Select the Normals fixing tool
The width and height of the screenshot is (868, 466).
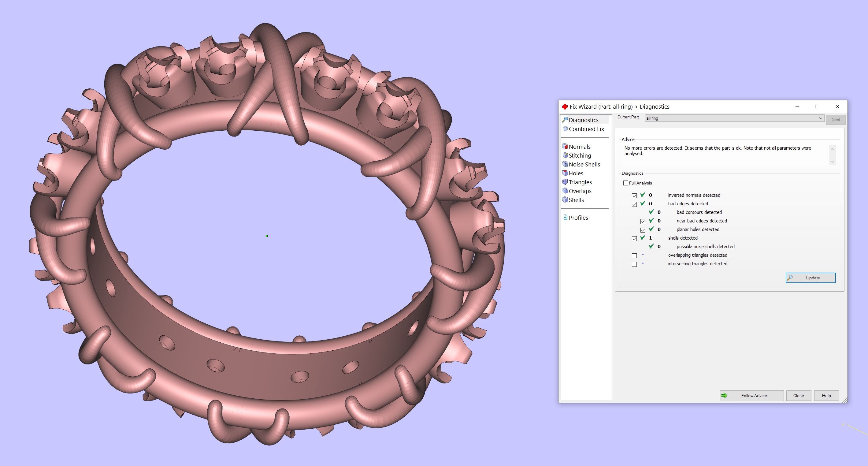[x=580, y=146]
